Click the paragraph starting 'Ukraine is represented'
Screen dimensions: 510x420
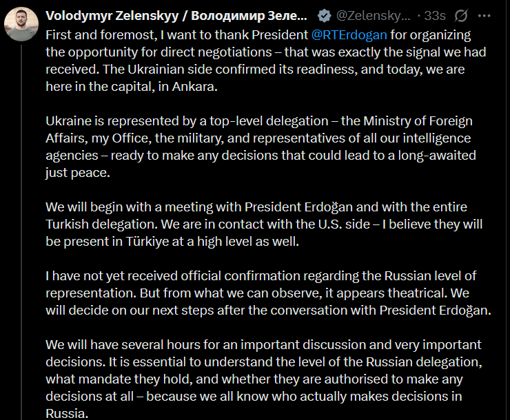coord(261,147)
